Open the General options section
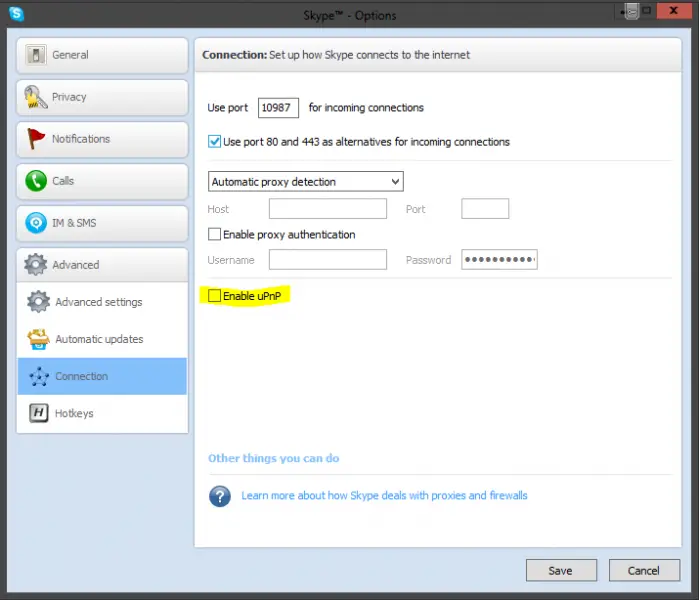 [102, 55]
